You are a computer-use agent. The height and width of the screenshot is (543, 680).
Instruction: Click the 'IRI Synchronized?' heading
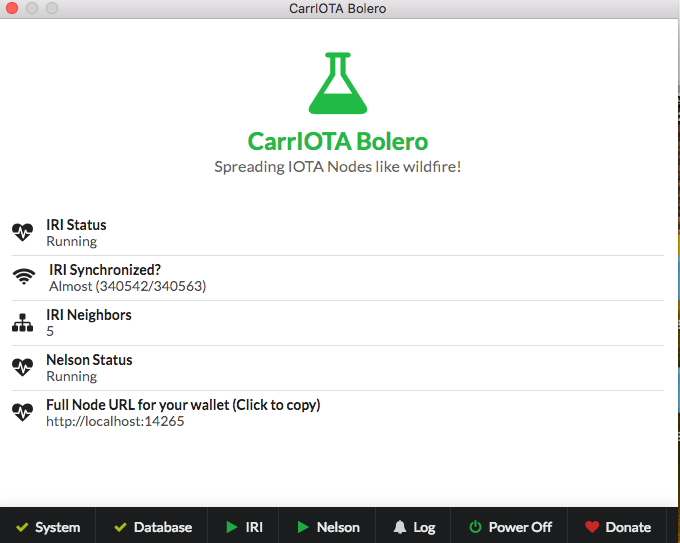(x=105, y=270)
